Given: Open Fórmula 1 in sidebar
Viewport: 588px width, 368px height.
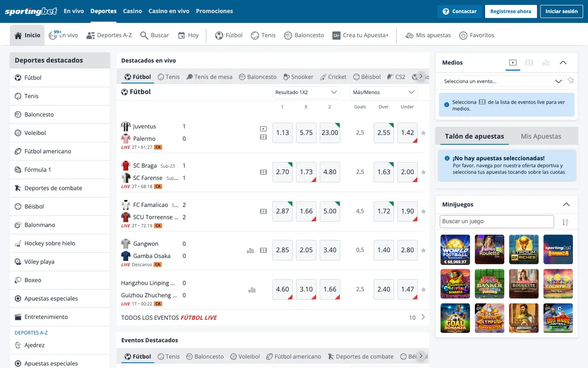Looking at the screenshot, I should point(60,170).
